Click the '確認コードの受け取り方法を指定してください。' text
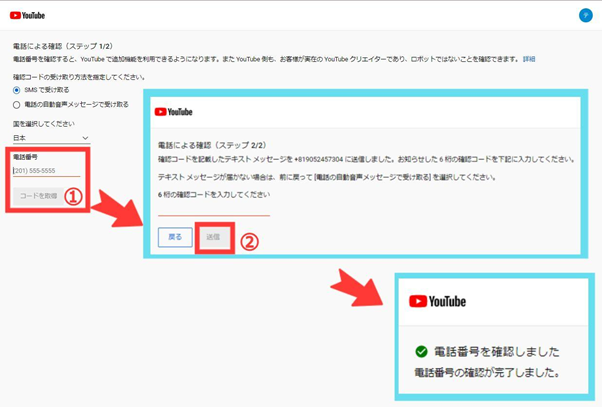 click(x=79, y=77)
